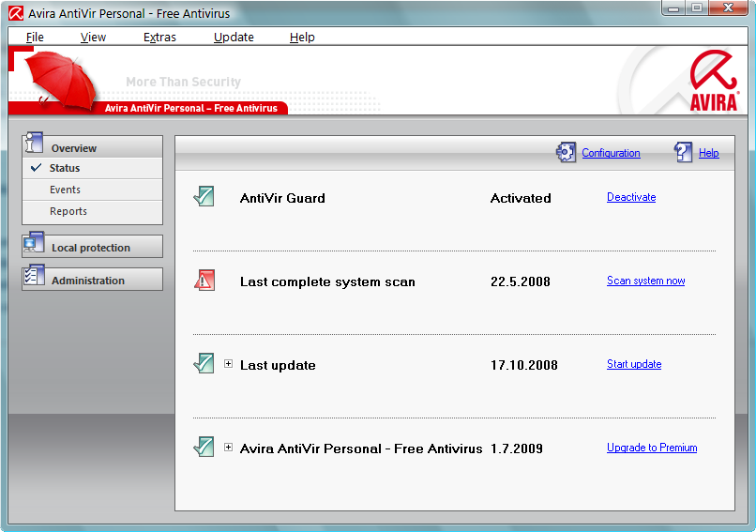Open the Help link in the panel header
The height and width of the screenshot is (532, 756).
point(709,153)
